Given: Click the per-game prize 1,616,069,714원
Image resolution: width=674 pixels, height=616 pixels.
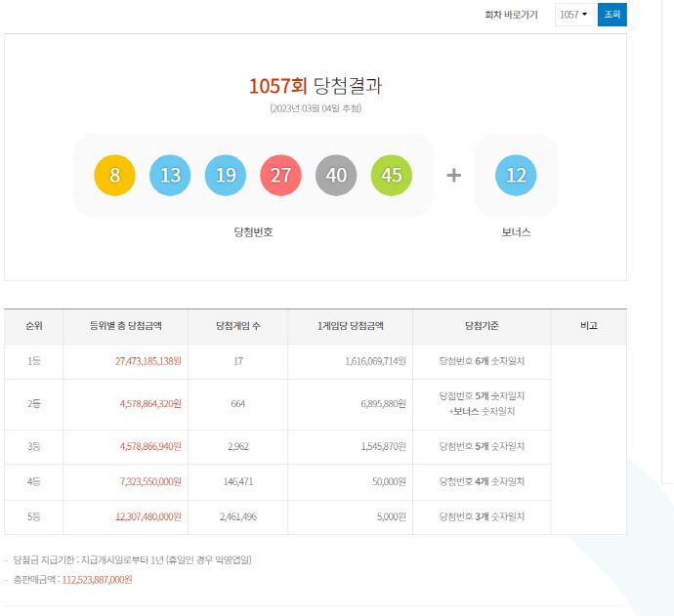Looking at the screenshot, I should tap(375, 361).
